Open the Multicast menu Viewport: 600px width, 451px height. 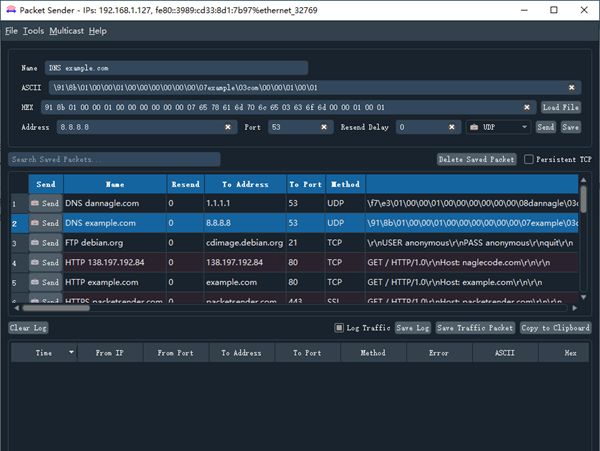coord(67,31)
